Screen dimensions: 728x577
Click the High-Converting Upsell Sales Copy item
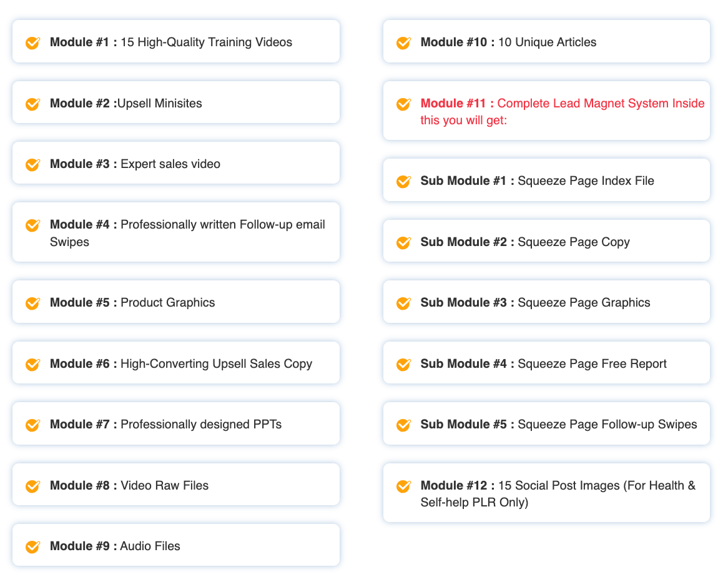point(216,363)
